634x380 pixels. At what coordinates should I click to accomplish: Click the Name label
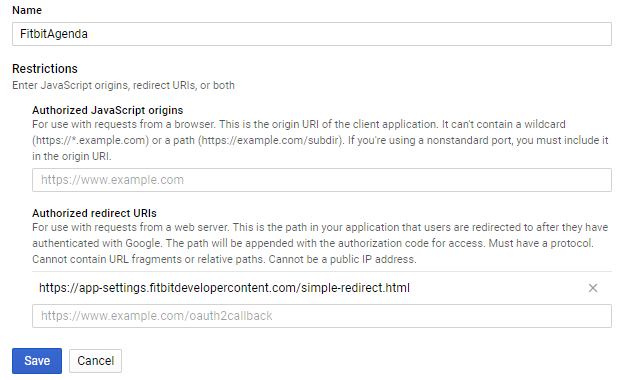(27, 10)
